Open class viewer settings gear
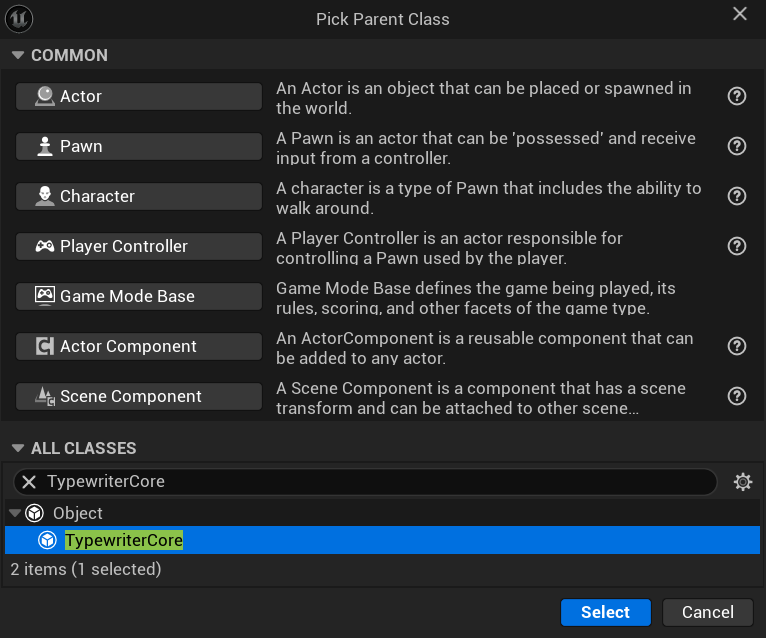This screenshot has height=638, width=766. [x=742, y=482]
